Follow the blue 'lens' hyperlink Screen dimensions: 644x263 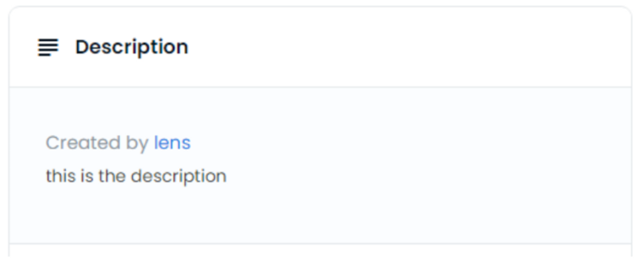coord(172,143)
